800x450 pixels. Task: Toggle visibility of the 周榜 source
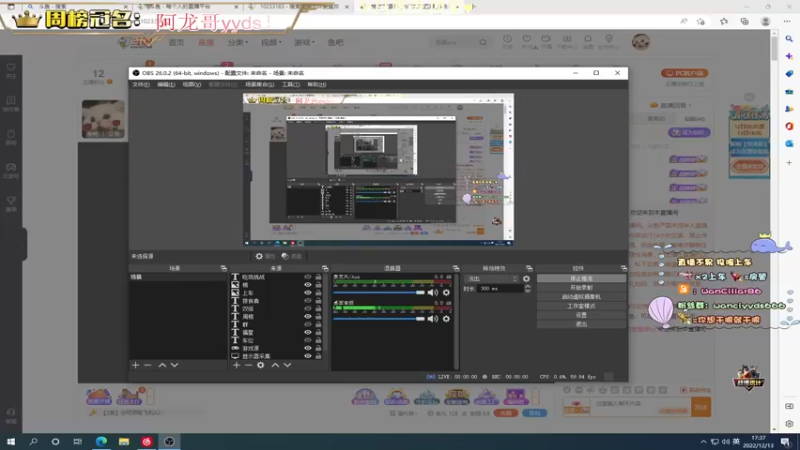pos(308,316)
